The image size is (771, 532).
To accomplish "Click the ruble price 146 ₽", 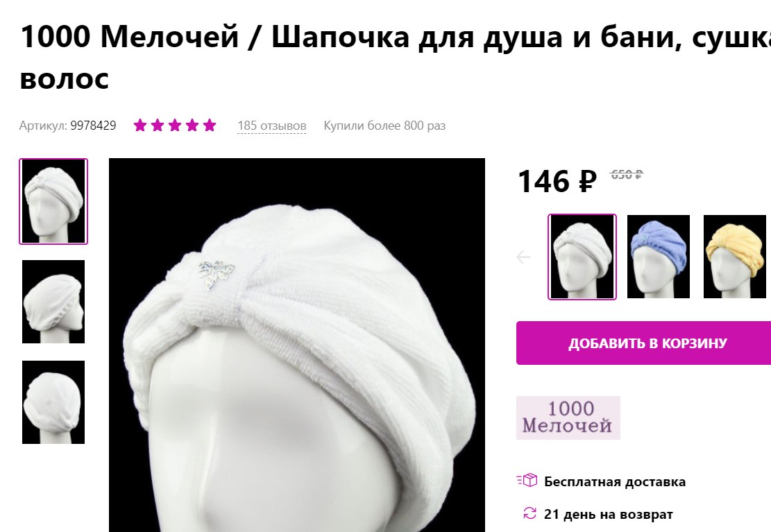I will click(557, 181).
